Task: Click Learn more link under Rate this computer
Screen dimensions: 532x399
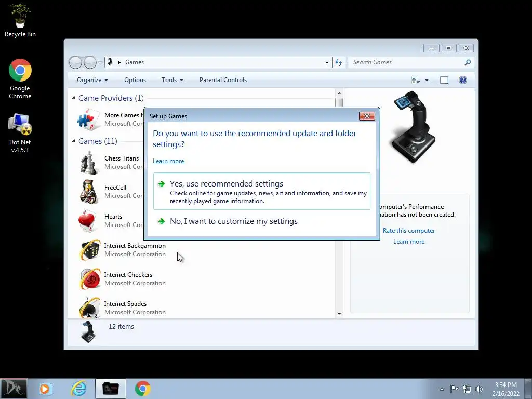Action: (409, 242)
